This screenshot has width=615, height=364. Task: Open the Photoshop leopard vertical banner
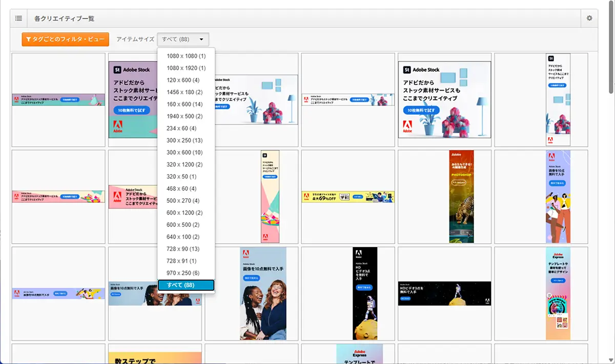[461, 197]
